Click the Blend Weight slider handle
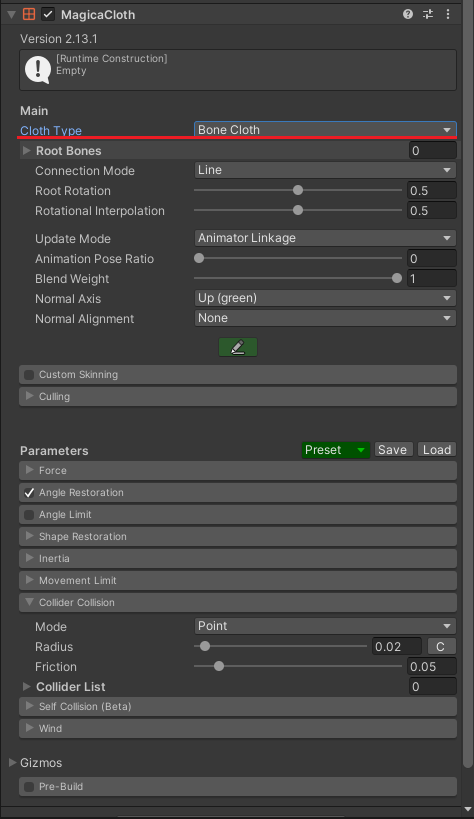 397,278
